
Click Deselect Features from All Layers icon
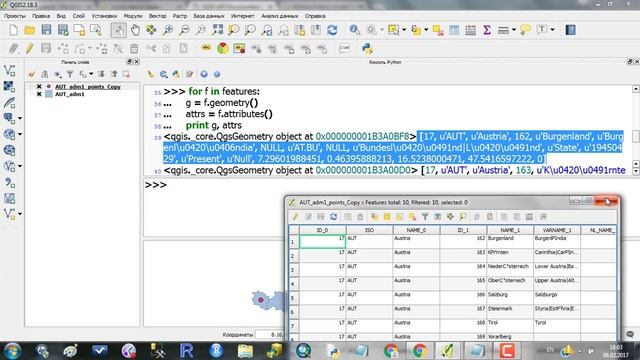[438, 30]
